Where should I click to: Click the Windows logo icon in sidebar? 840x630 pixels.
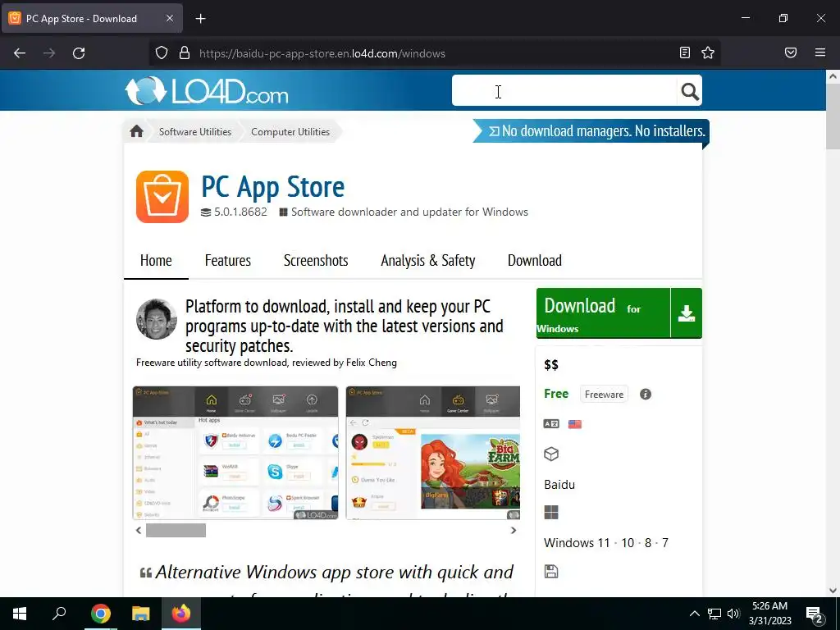click(x=551, y=513)
